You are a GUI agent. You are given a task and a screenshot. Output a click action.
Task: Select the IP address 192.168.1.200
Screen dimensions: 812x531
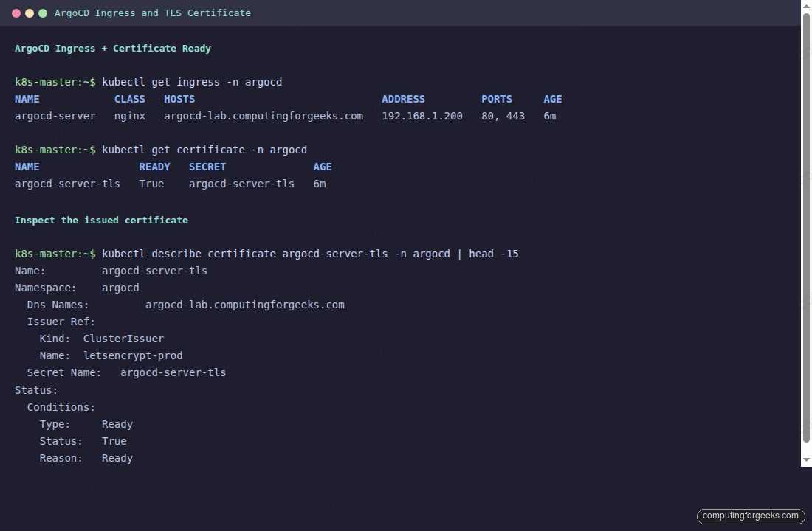point(422,116)
